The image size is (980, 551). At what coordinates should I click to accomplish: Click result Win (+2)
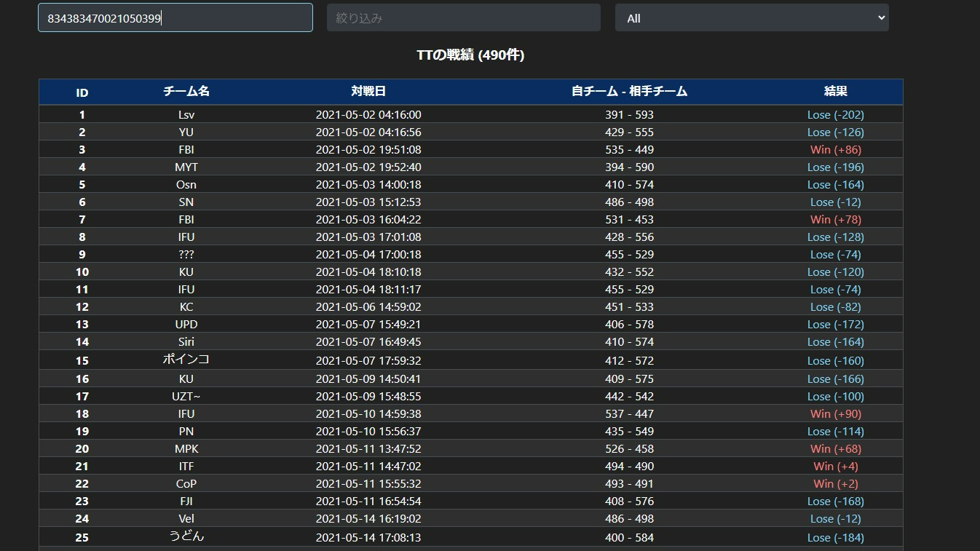[836, 483]
